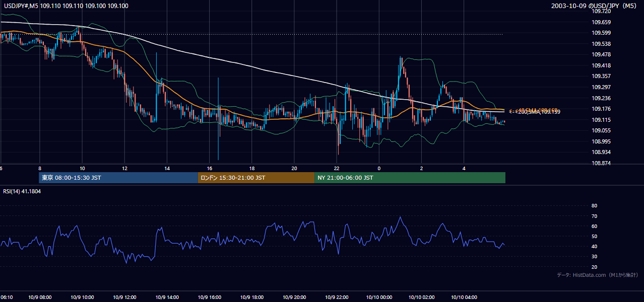Click the 10/10 00:00 time label
This screenshot has width=644, height=302.
pyautogui.click(x=379, y=297)
